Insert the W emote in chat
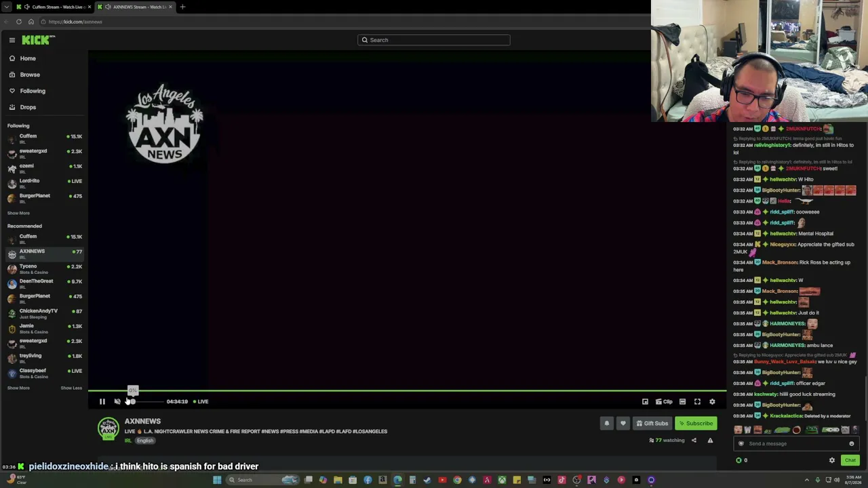This screenshot has height=488, width=868. coord(747,430)
